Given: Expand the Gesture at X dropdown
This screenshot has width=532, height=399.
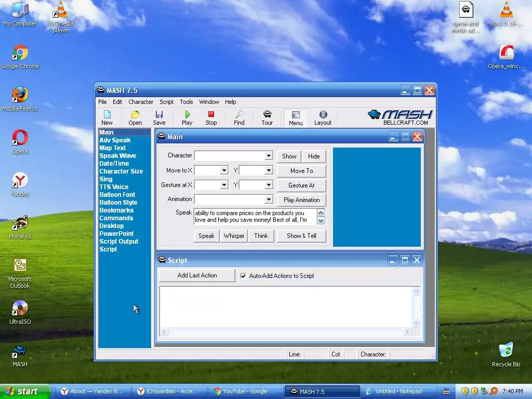Looking at the screenshot, I should (x=224, y=185).
